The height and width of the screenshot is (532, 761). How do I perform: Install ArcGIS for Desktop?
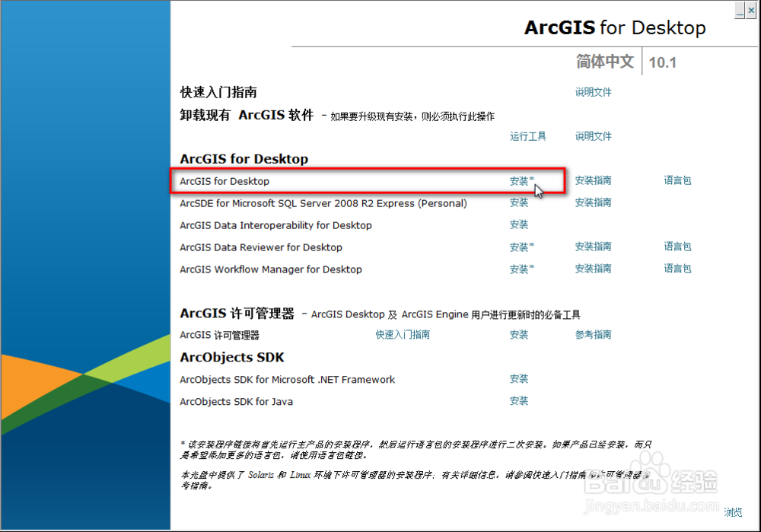(x=521, y=180)
